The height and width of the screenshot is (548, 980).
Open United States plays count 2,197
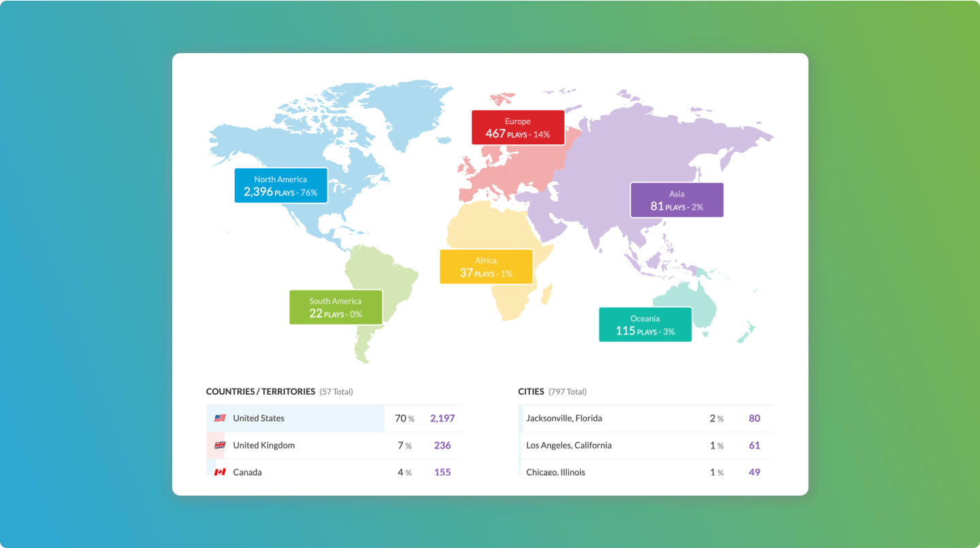[442, 417]
